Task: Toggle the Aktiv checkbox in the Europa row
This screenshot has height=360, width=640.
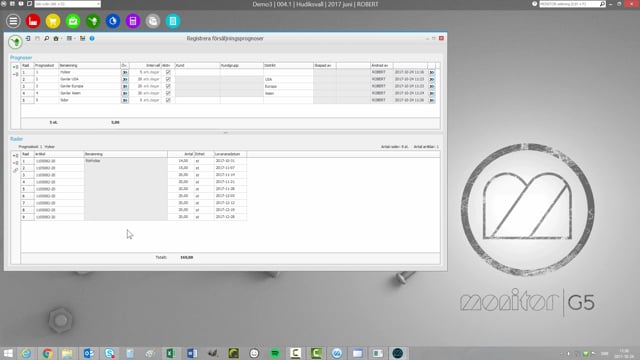Action: 168,86
